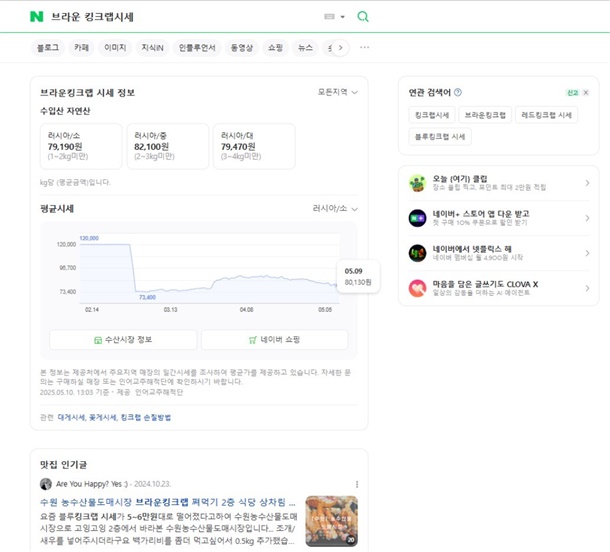This screenshot has height=552, width=610.
Task: Select related search 레드킹크랩 시세
Action: point(546,115)
